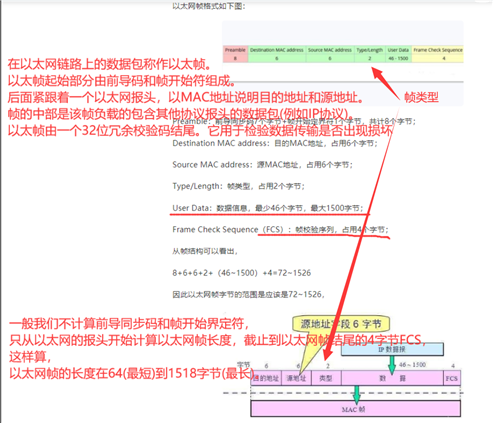The image size is (493, 423).
Task: Click the value 8 under Preamble
Action: point(235,58)
